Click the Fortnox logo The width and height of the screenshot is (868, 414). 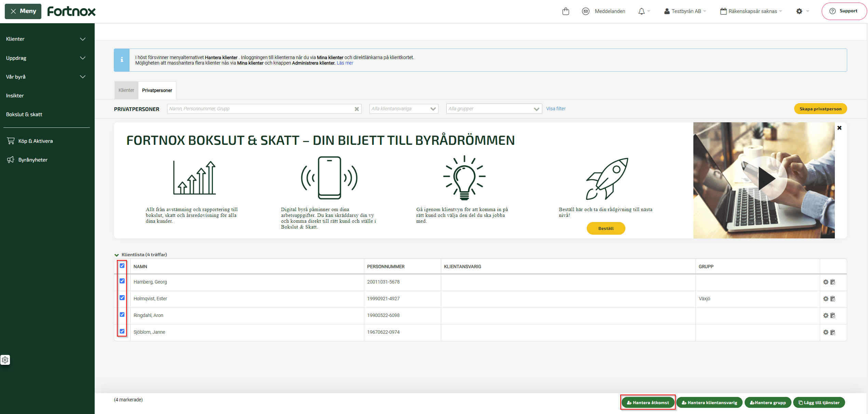coord(71,11)
